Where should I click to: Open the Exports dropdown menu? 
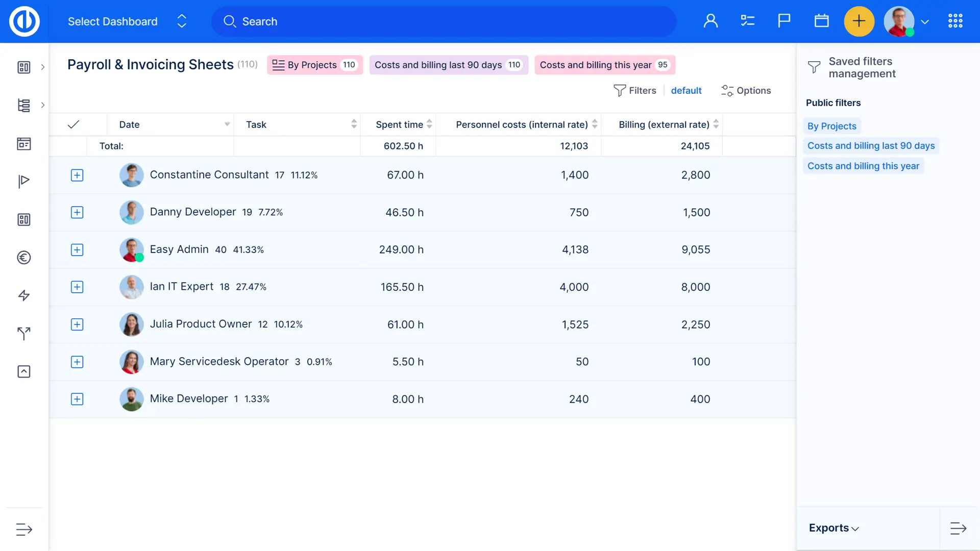[x=834, y=528]
